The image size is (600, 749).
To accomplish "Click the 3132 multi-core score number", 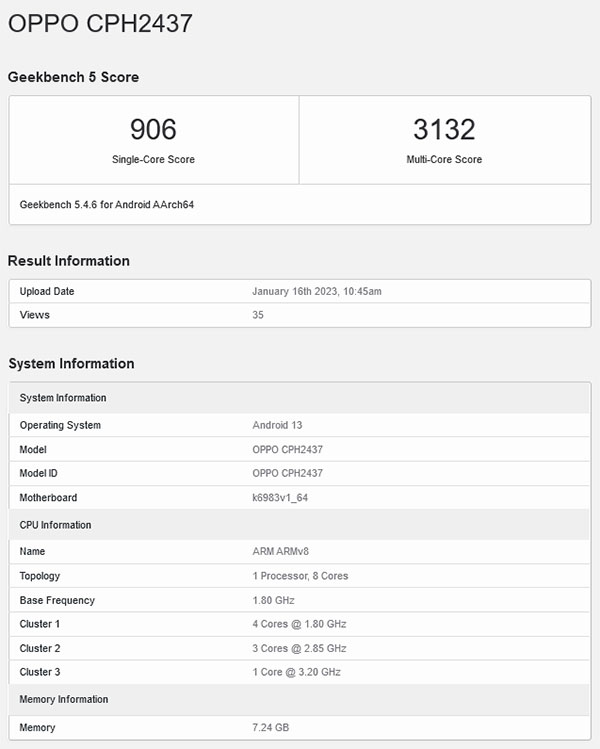I will (444, 129).
